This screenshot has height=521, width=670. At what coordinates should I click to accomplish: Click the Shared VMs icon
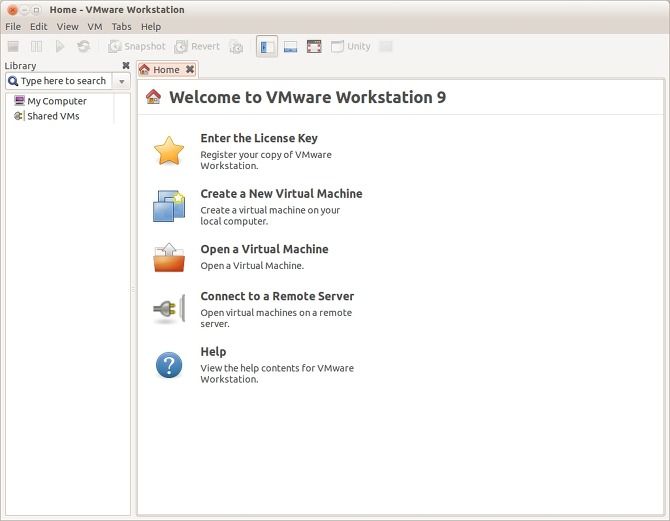(19, 116)
